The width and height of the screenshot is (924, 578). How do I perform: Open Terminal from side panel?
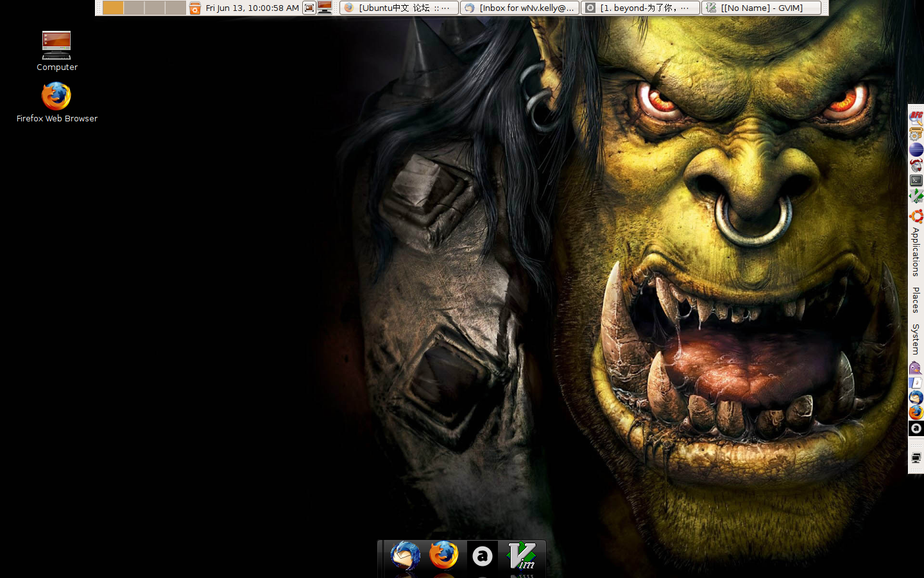pyautogui.click(x=916, y=180)
